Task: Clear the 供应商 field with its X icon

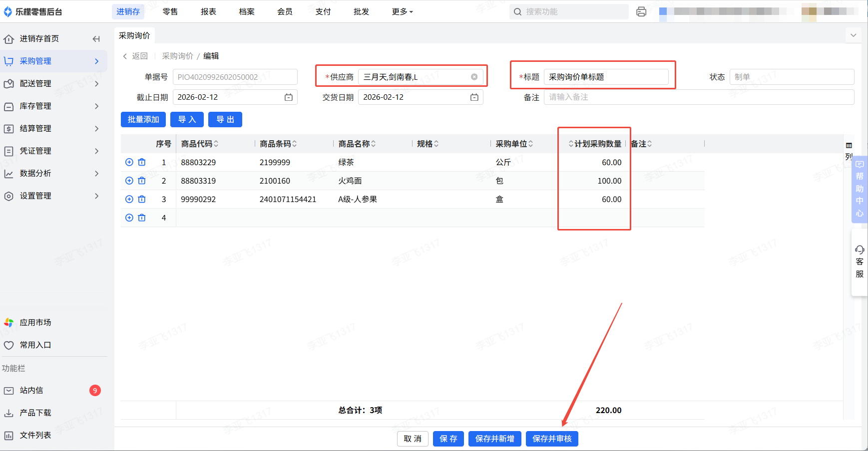Action: 474,77
